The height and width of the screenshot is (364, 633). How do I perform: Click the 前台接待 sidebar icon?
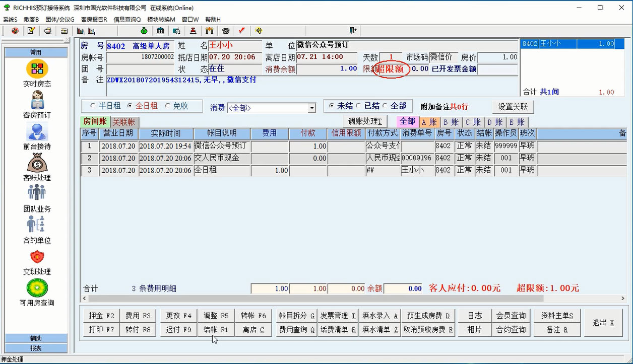click(x=37, y=132)
